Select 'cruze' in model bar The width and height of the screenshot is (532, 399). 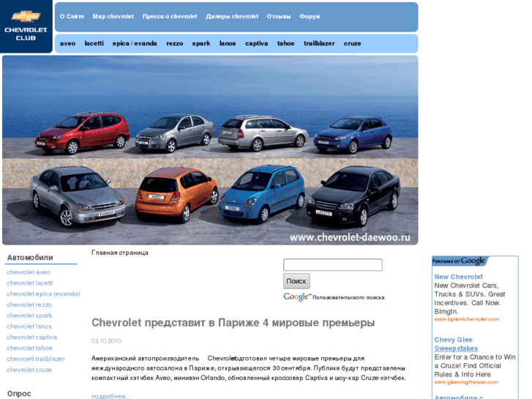[x=353, y=43]
